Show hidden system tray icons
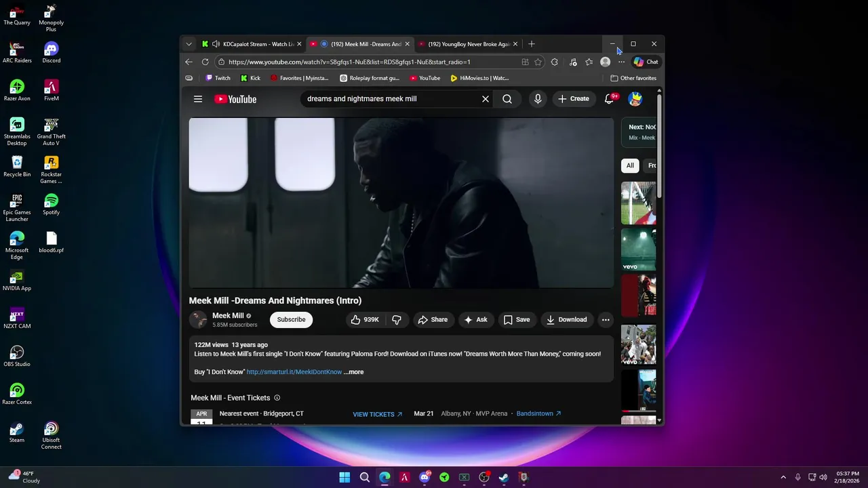 pos(783,477)
